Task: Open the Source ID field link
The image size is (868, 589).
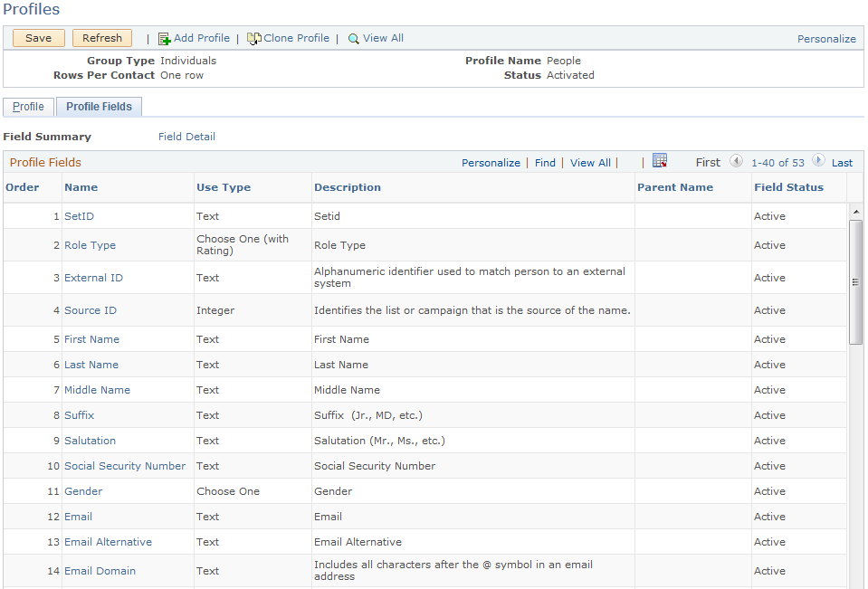Action: click(91, 310)
